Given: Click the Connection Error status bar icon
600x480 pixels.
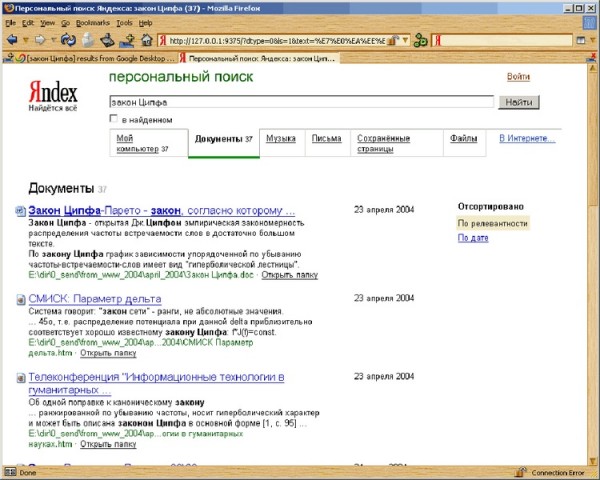Looking at the screenshot, I should coord(521,472).
